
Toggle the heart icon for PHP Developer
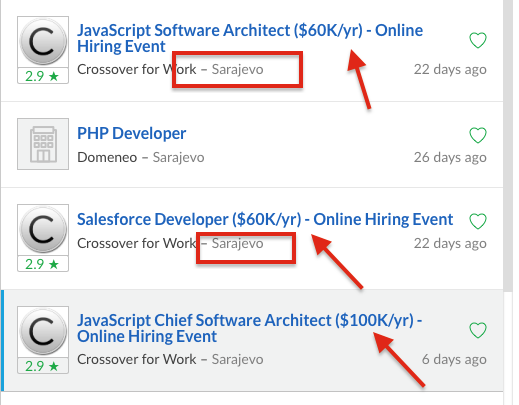click(x=478, y=135)
